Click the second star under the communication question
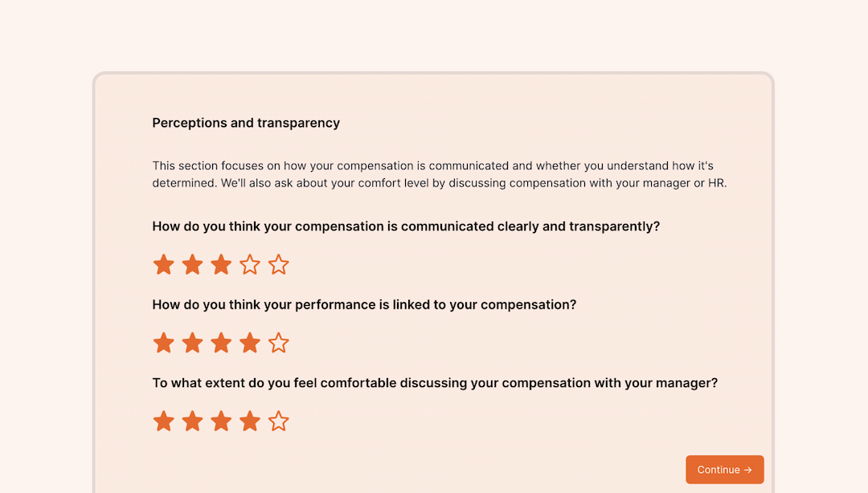 (192, 264)
